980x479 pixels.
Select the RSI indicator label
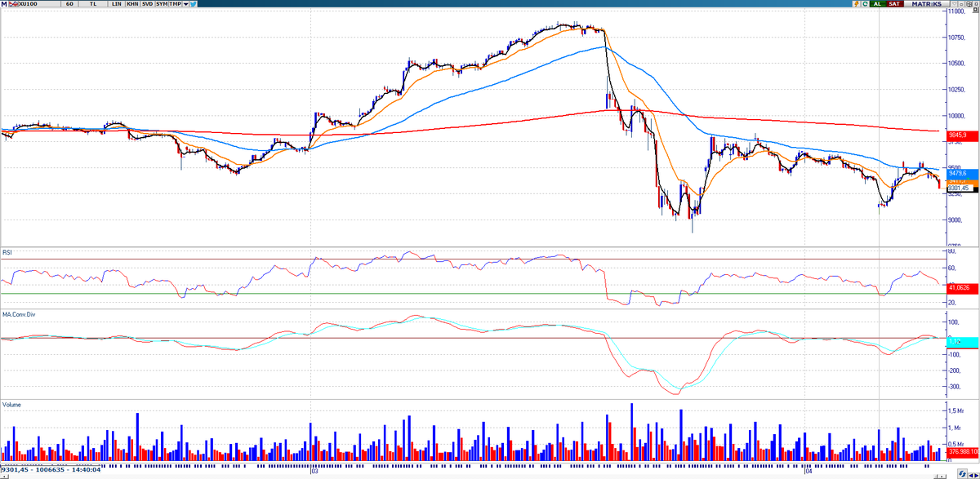tap(7, 252)
